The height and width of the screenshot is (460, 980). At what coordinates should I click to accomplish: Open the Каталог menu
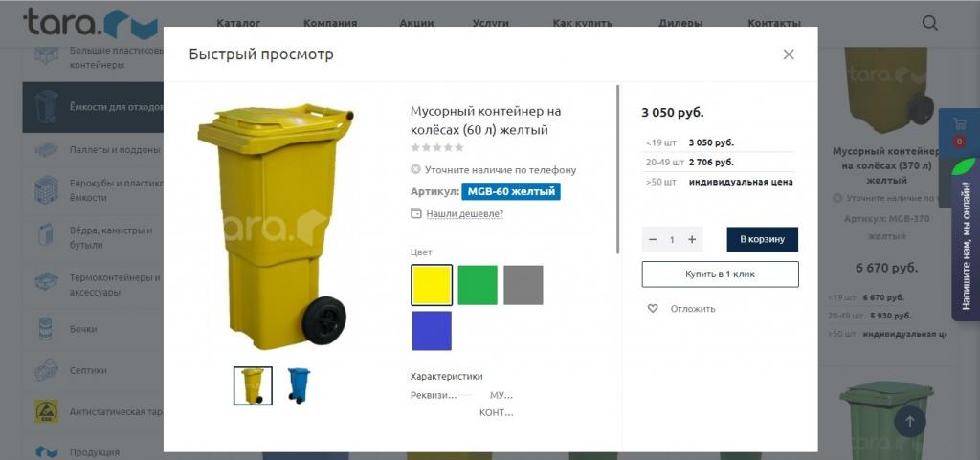[238, 23]
